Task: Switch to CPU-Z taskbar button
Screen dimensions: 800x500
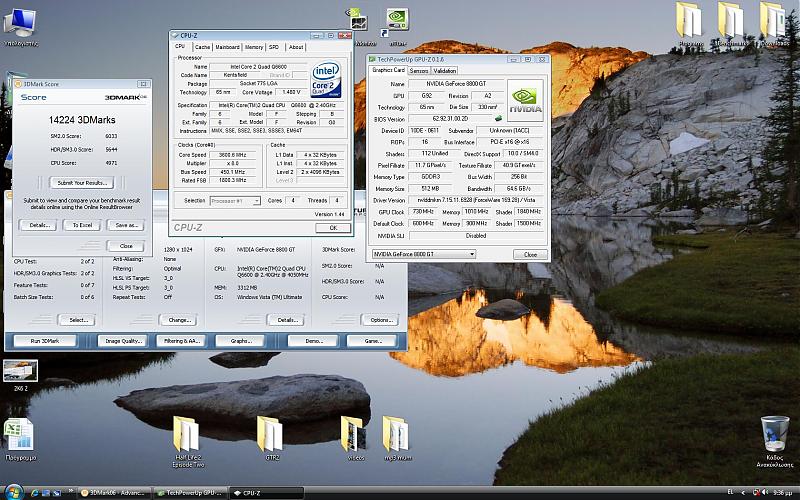Action: click(266, 493)
